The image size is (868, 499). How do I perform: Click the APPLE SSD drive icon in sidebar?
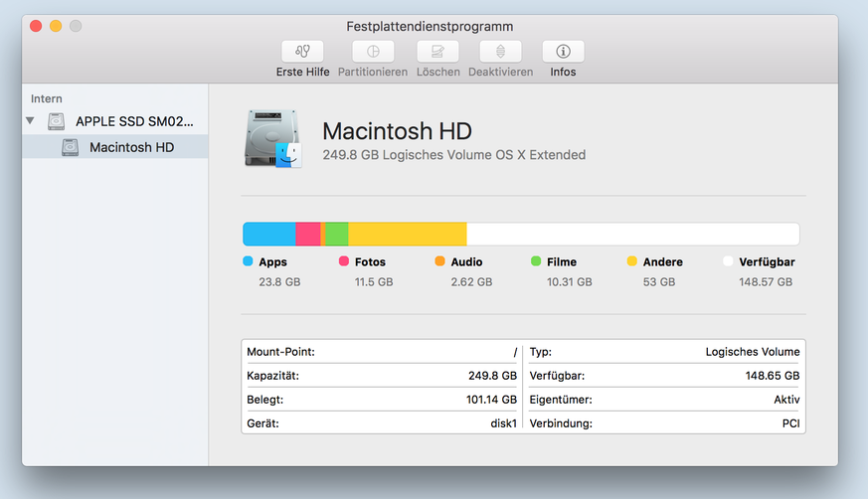click(x=57, y=121)
